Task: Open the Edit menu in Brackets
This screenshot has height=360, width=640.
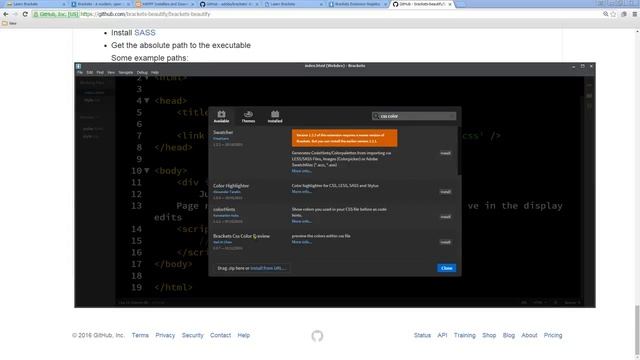Action: coord(89,72)
